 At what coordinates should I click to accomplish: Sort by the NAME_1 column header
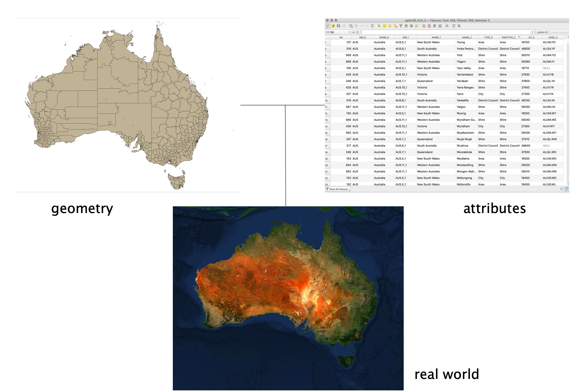(x=436, y=37)
